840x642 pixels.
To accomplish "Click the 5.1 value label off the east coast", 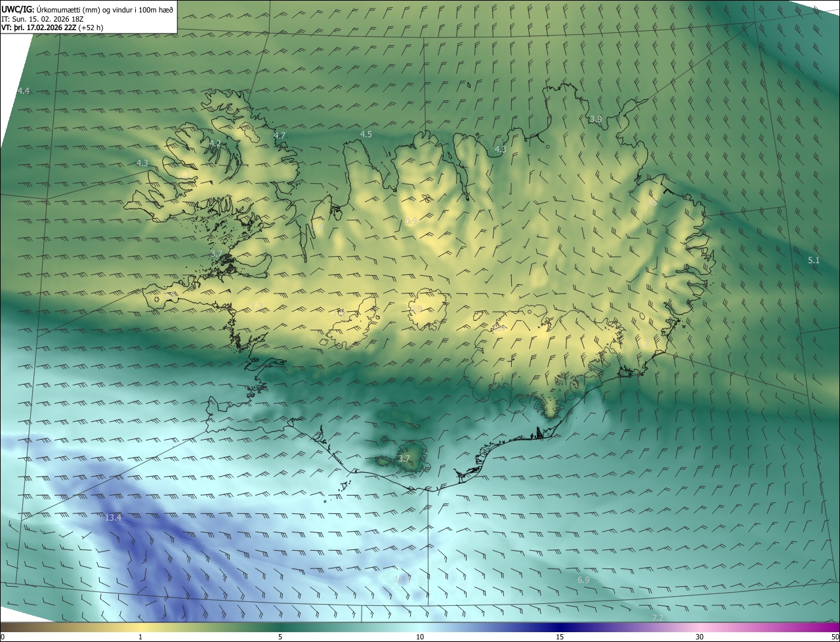I will pos(814,260).
